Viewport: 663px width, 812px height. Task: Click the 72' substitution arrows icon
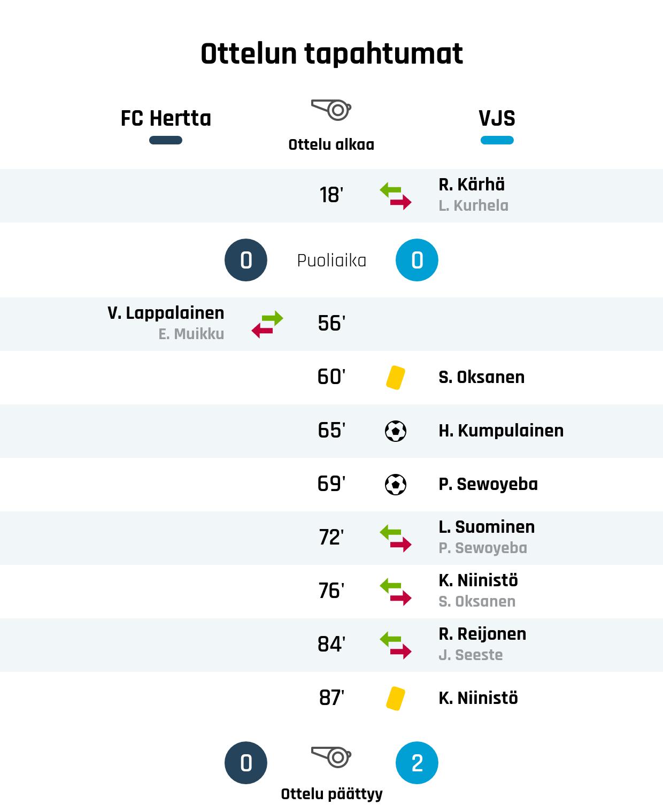click(396, 538)
